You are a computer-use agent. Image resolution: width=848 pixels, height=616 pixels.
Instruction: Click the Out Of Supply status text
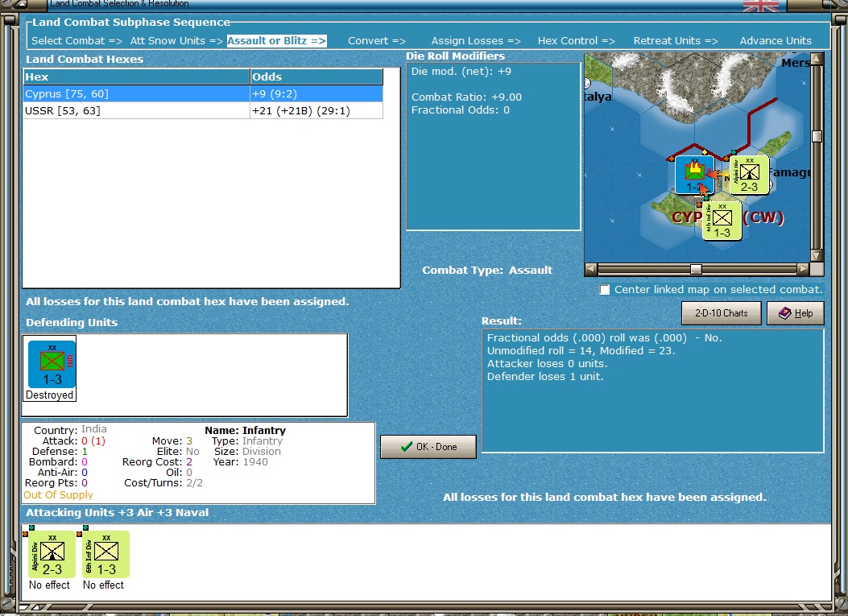click(x=59, y=495)
